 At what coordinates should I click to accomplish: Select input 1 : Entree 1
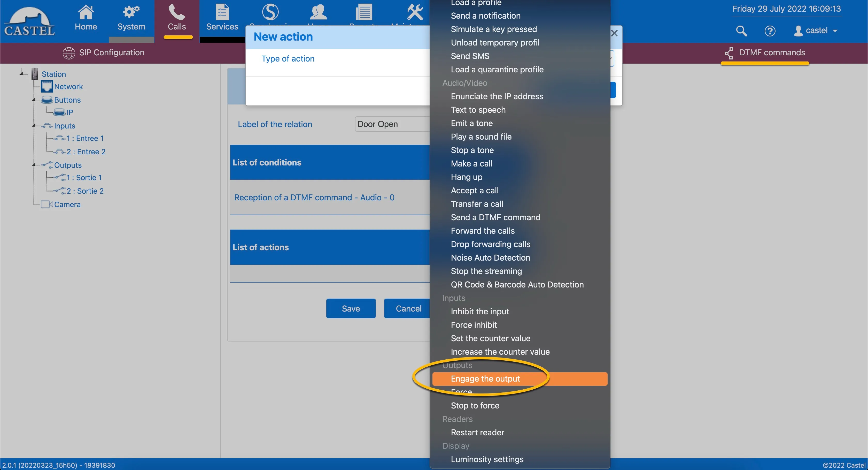(x=85, y=138)
